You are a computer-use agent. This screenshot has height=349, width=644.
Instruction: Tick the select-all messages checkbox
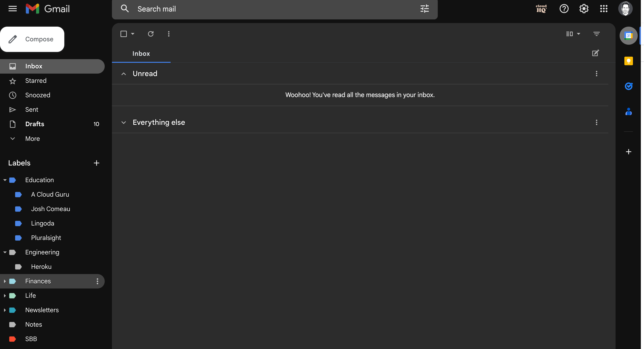[x=123, y=34]
